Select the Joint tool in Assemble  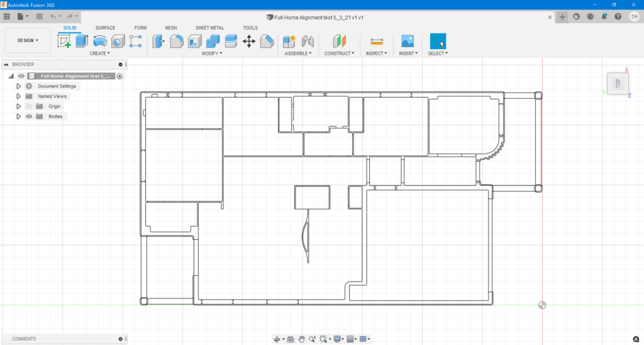(308, 41)
